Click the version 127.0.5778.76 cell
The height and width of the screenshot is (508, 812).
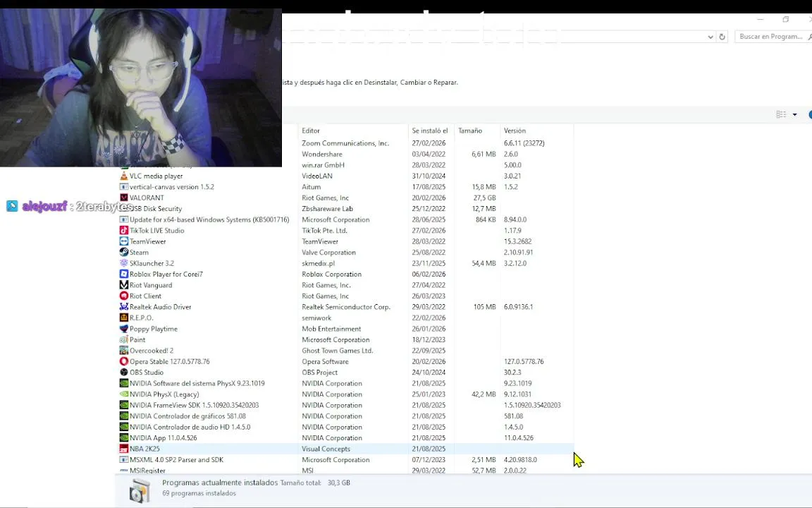524,361
